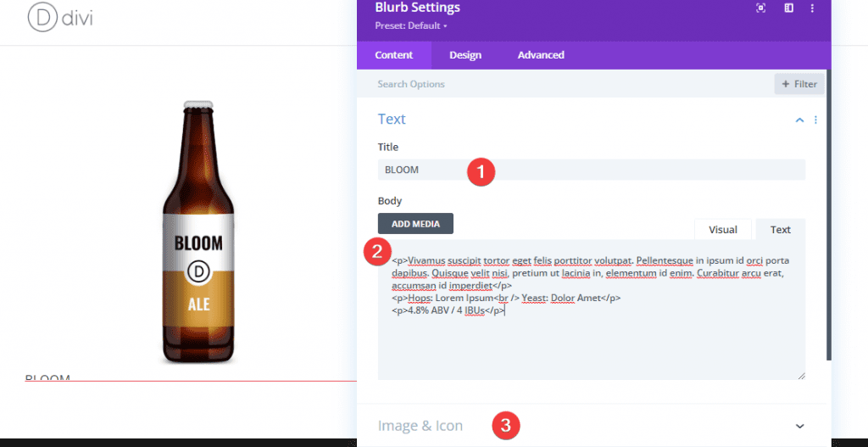Open Text section options dots
The height and width of the screenshot is (447, 868).
815,120
